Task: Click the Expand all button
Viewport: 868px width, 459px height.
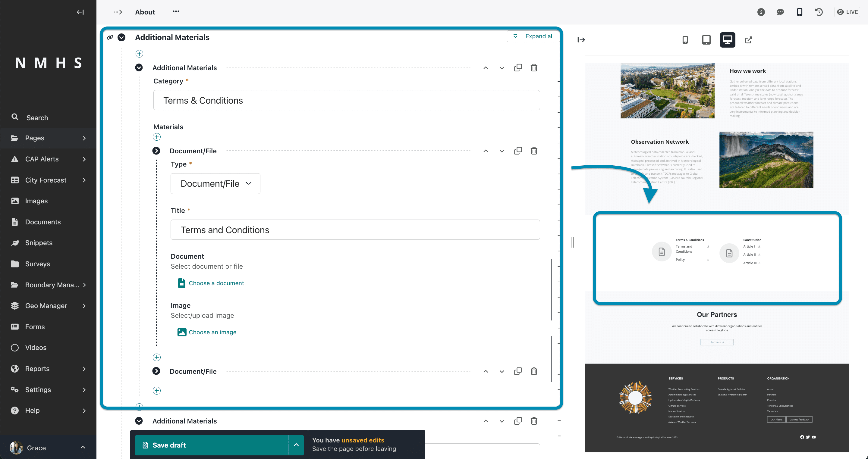Action: click(x=533, y=36)
